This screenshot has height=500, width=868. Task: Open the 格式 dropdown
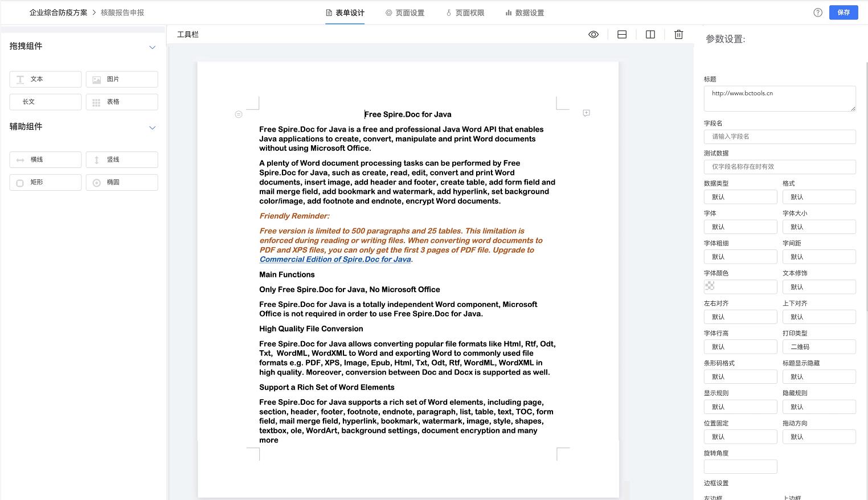pyautogui.click(x=819, y=197)
